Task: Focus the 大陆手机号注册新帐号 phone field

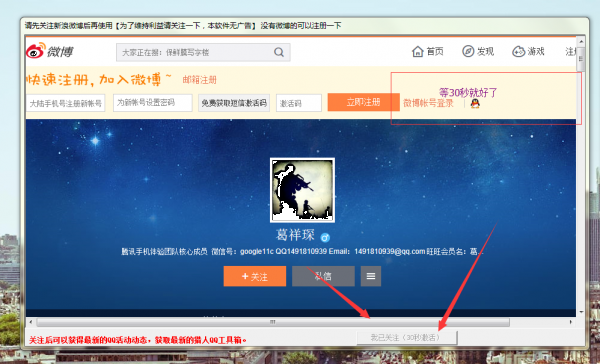Action: tap(65, 103)
